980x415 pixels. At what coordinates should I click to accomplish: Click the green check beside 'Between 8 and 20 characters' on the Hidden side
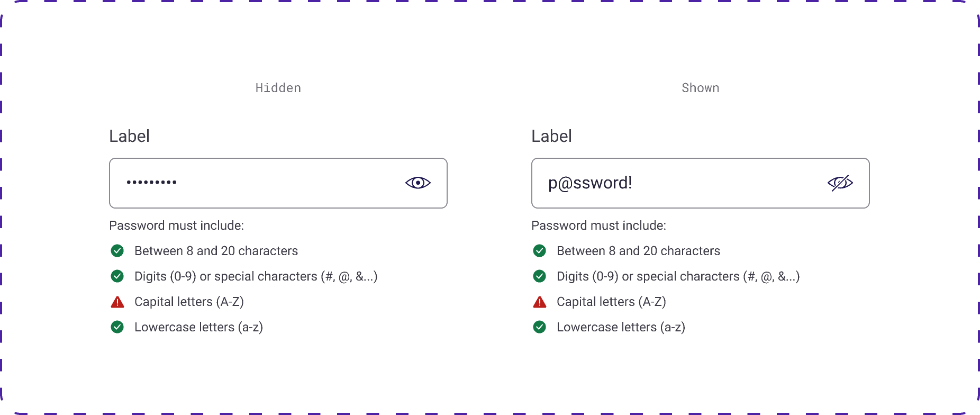(x=117, y=251)
